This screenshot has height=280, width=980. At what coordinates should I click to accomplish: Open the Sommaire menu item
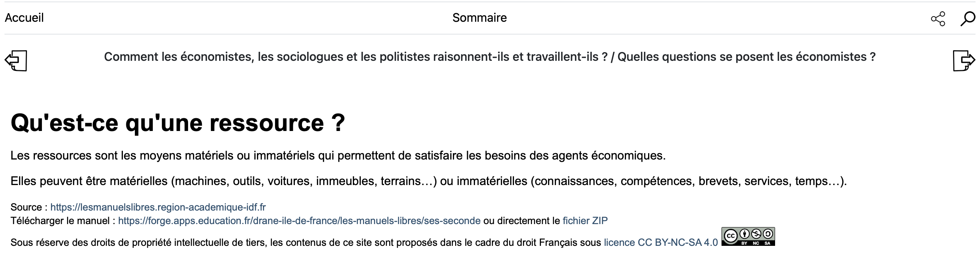coord(480,18)
